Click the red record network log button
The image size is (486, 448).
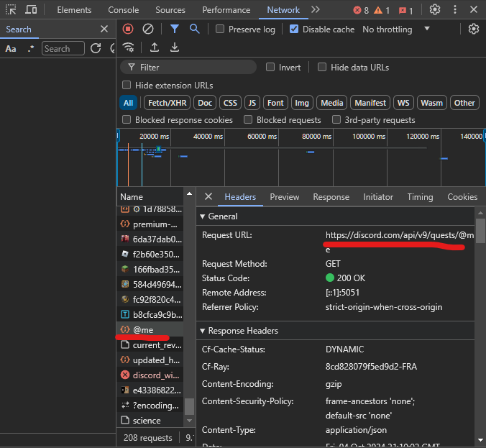(128, 29)
